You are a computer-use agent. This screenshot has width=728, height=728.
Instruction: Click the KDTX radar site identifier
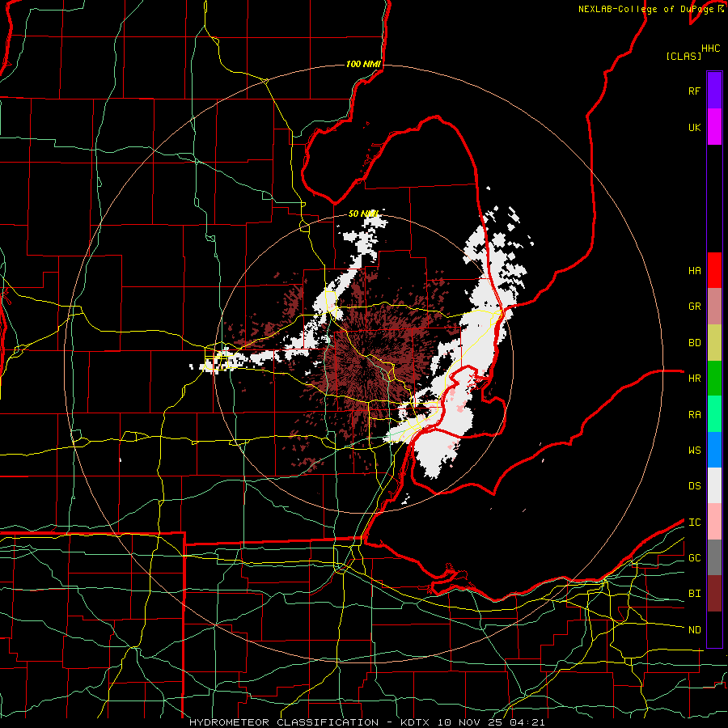tap(416, 722)
